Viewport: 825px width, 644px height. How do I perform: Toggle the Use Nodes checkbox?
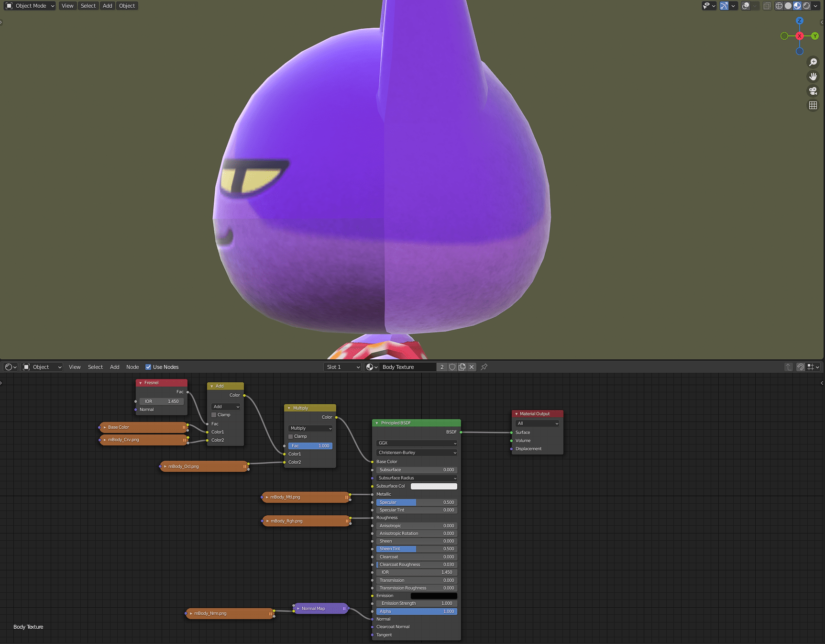pos(148,367)
